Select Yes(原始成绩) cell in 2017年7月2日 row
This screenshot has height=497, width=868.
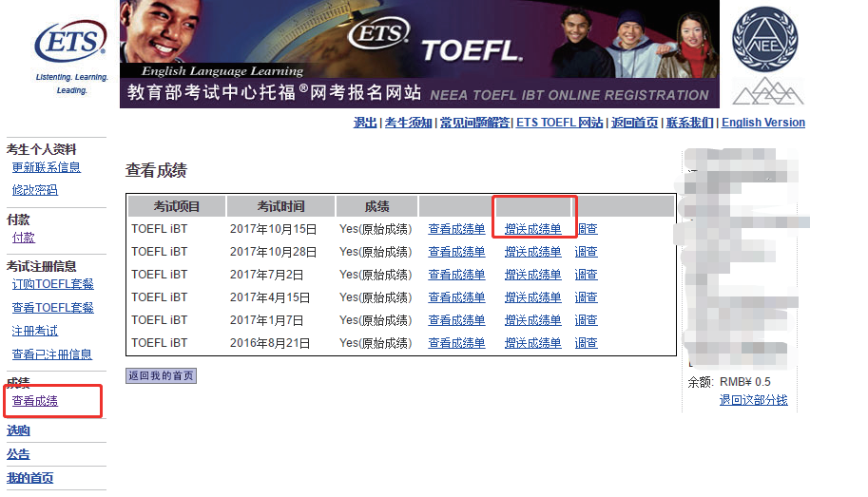click(x=376, y=274)
